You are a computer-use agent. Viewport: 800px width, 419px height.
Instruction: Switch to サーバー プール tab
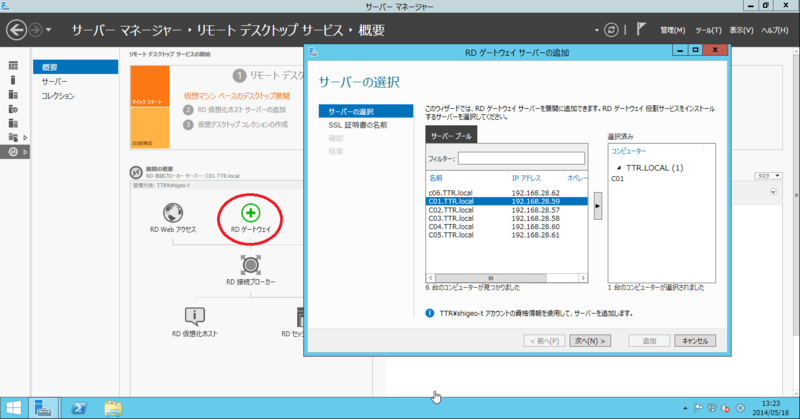[x=452, y=136]
